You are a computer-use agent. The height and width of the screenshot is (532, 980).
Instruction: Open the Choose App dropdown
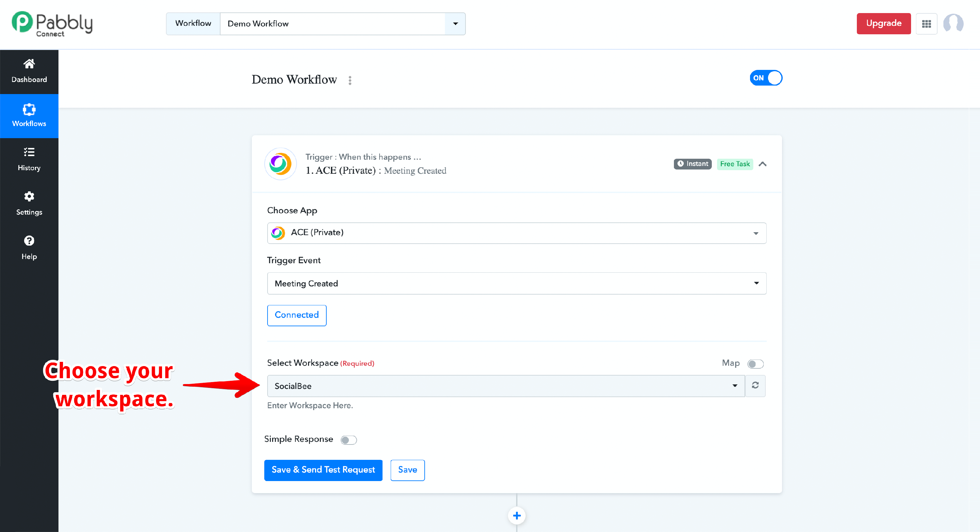516,233
